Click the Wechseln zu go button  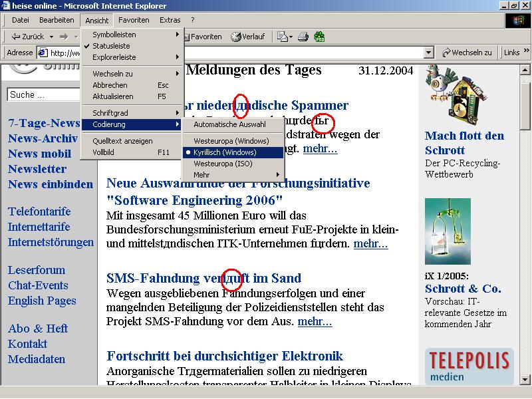[467, 53]
